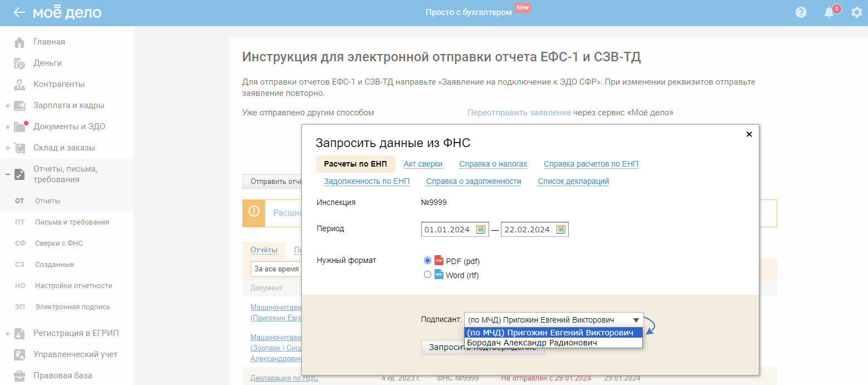Image resolution: width=868 pixels, height=385 pixels.
Task: Expand Зарплата и кадры plus sign
Action: tap(8, 106)
